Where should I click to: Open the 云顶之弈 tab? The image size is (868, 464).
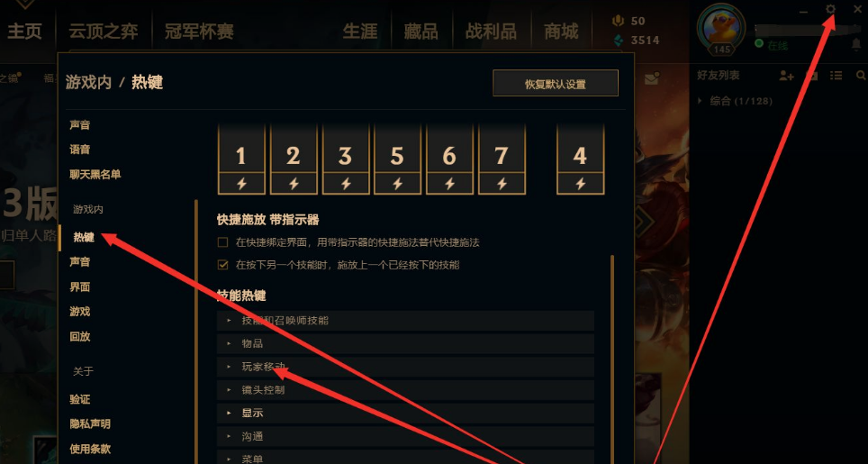pos(103,31)
